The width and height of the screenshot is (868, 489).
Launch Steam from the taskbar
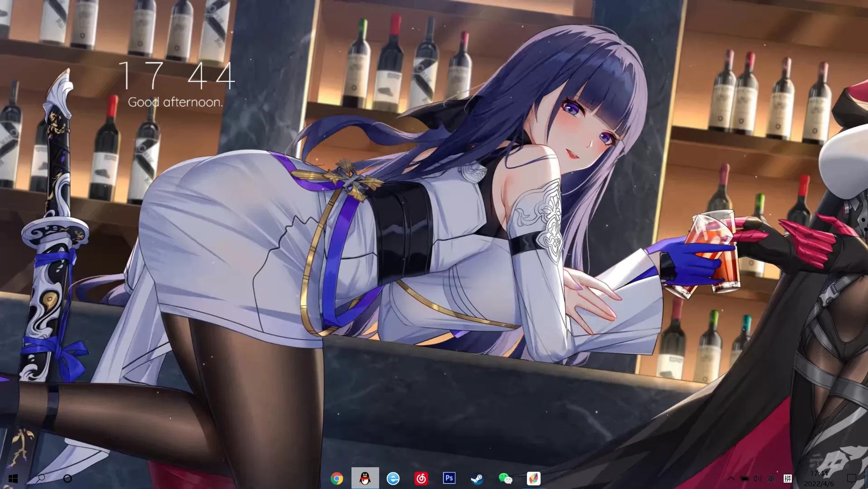pos(477,479)
